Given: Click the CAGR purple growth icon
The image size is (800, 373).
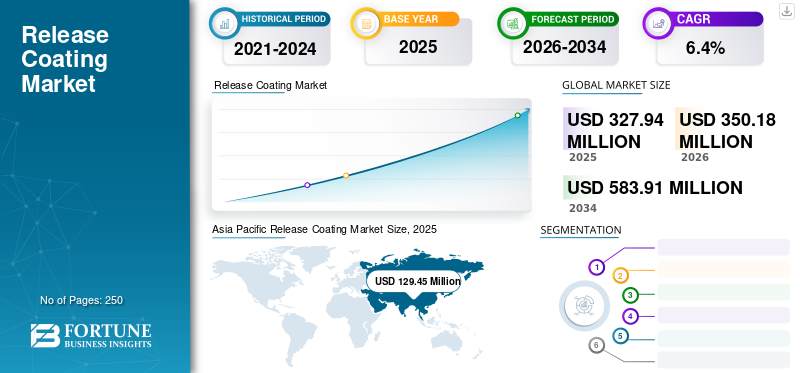Looking at the screenshot, I should point(658,22).
